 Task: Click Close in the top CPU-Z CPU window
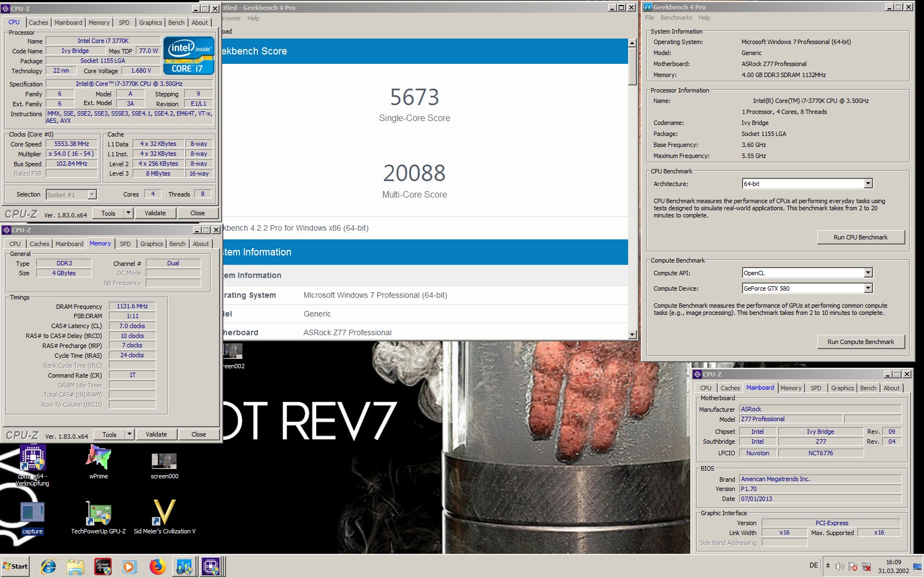pos(197,213)
